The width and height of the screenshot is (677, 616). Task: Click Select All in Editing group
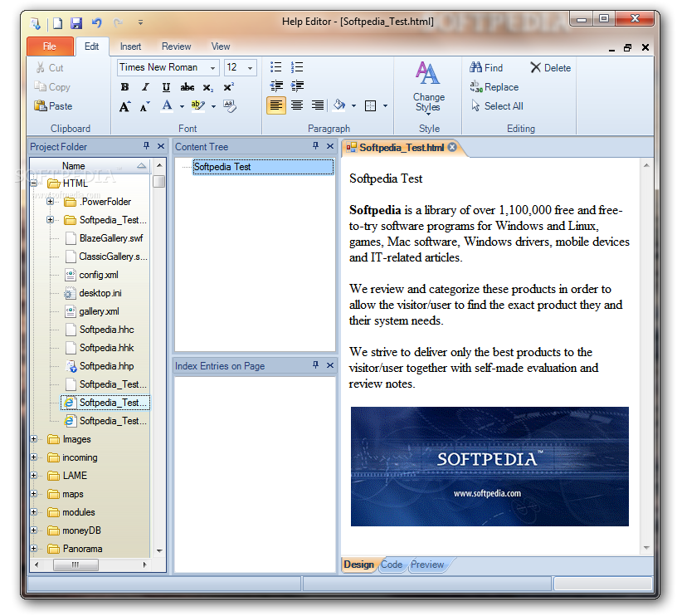point(496,105)
